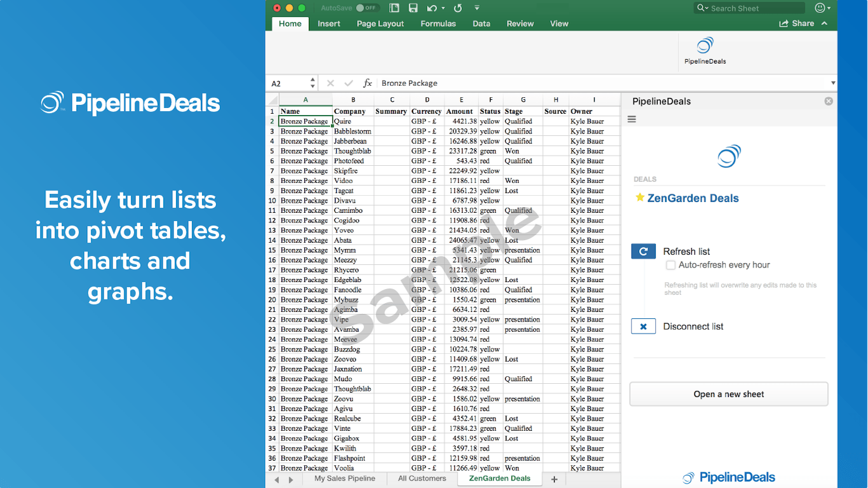Toggle the AutoSave switch
The width and height of the screenshot is (868, 488).
pos(367,8)
